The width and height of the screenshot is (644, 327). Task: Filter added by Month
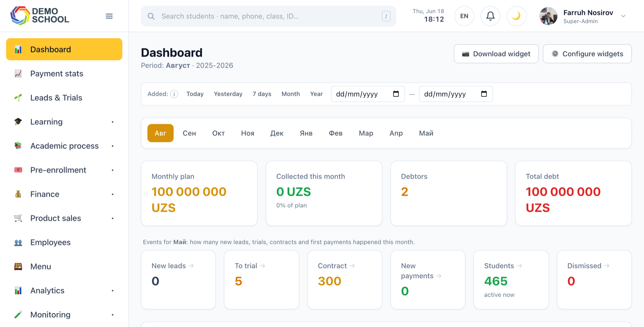coord(290,94)
